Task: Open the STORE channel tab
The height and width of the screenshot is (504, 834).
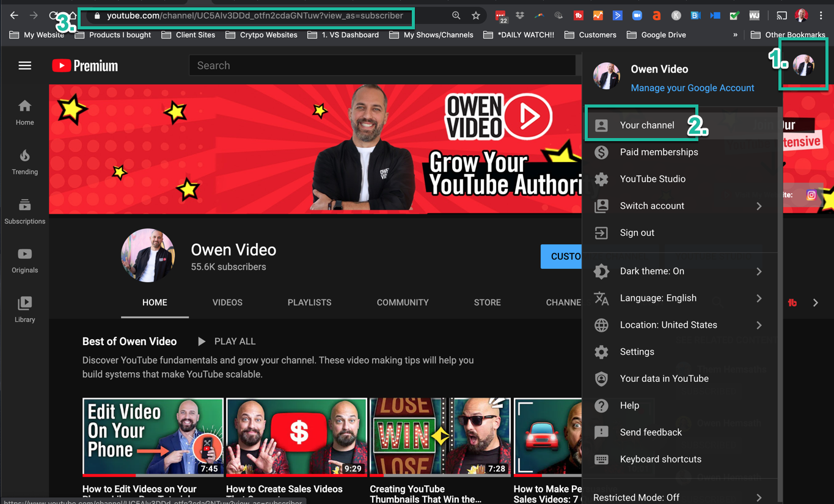Action: pos(488,302)
